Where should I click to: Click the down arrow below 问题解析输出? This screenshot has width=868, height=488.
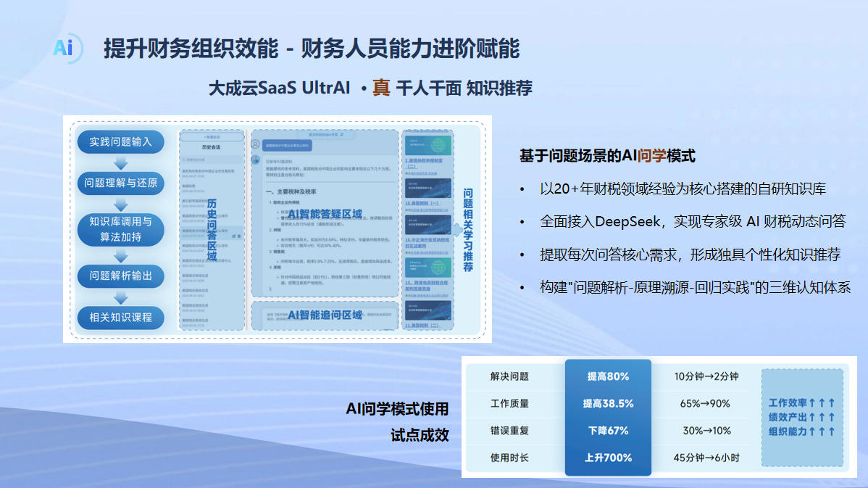pos(121,297)
